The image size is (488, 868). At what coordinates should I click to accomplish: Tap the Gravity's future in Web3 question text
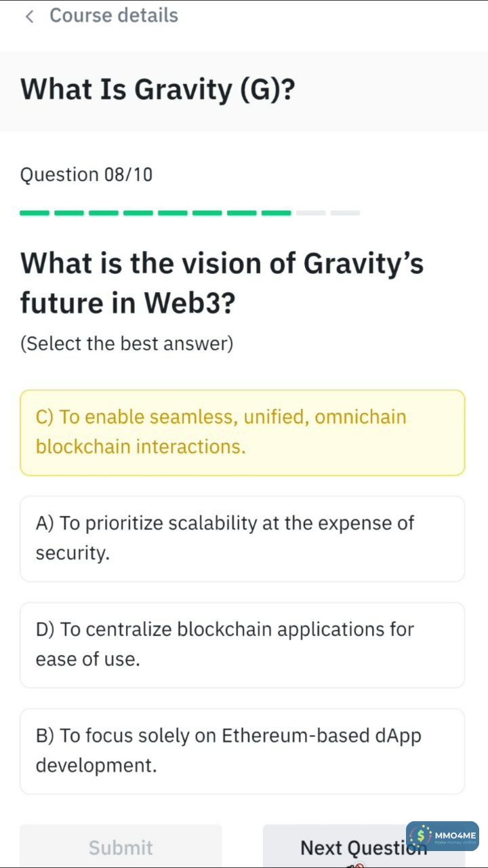[x=222, y=282]
